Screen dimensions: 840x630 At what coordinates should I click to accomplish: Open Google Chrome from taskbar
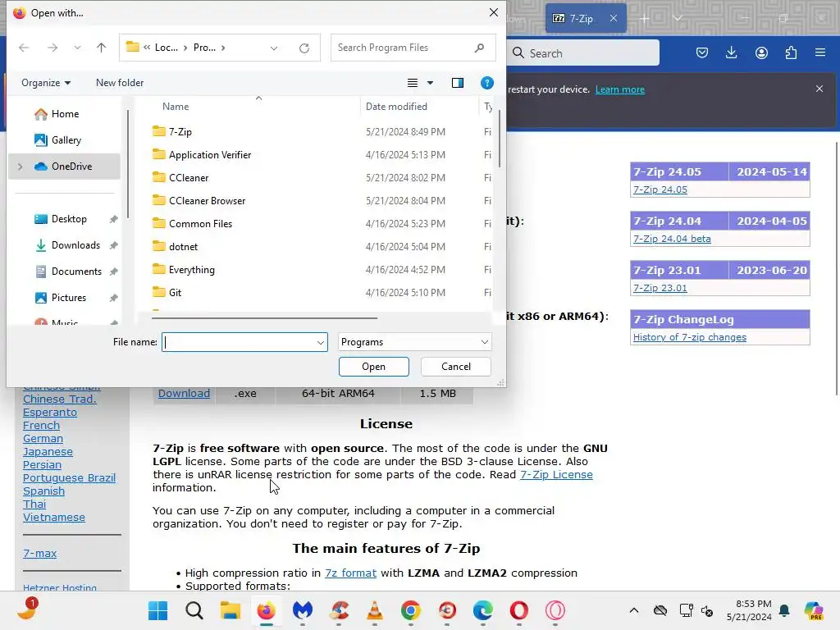(x=411, y=610)
